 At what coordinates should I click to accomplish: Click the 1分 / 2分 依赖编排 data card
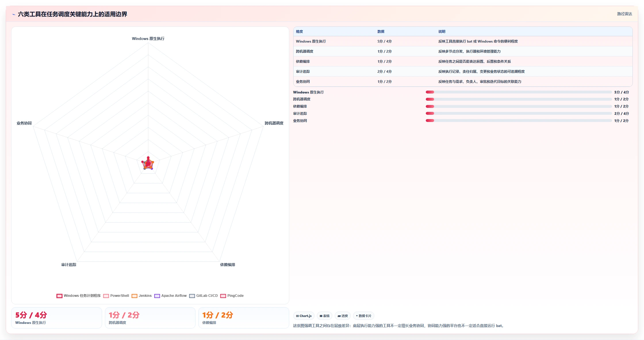pos(244,318)
